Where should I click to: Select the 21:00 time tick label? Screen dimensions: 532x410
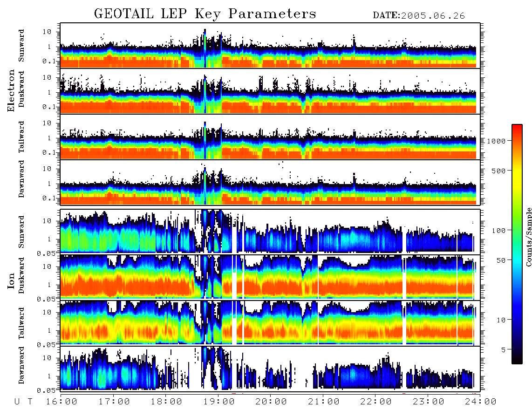tap(324, 402)
